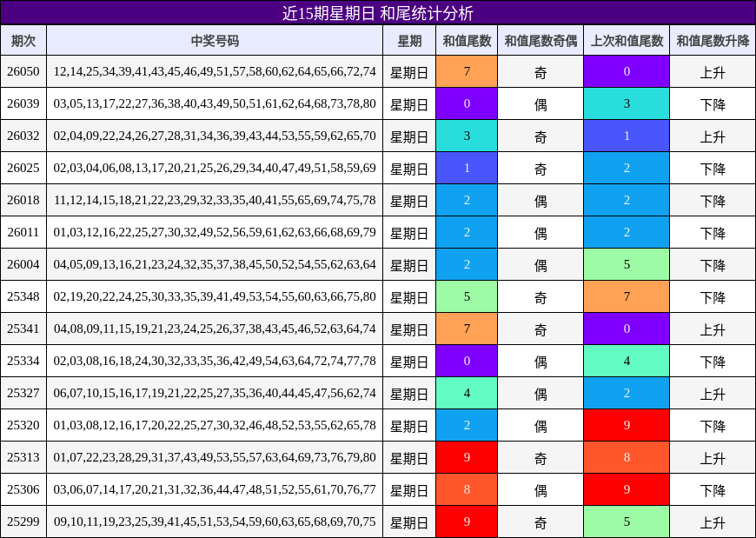Click the blue 2 cell for period 26018
Screen dimensions: 756x538
point(465,202)
